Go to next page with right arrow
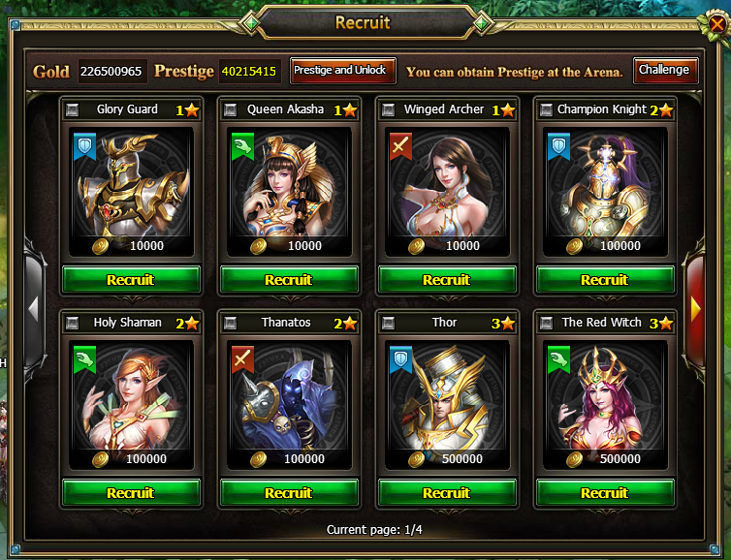Screen dimensions: 731x560 coord(695,308)
